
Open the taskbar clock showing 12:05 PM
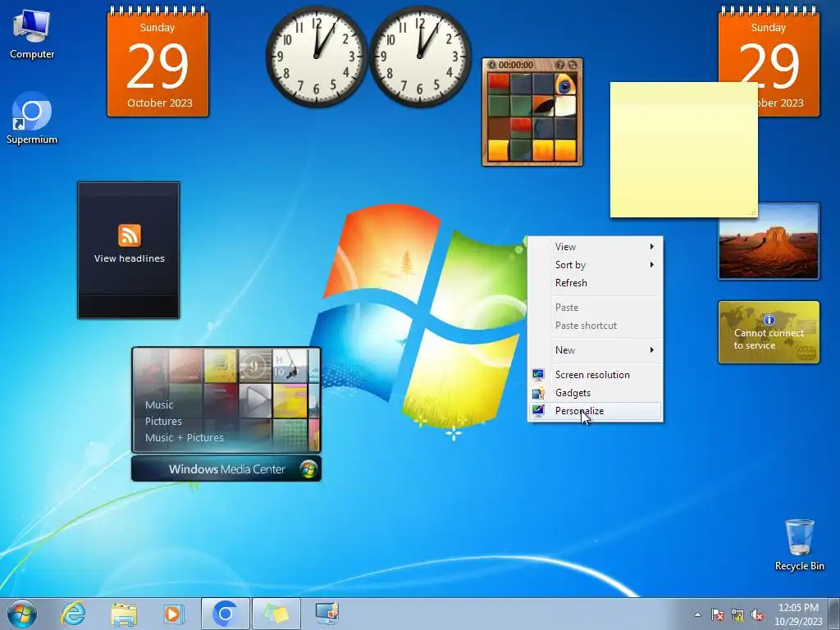tap(798, 614)
